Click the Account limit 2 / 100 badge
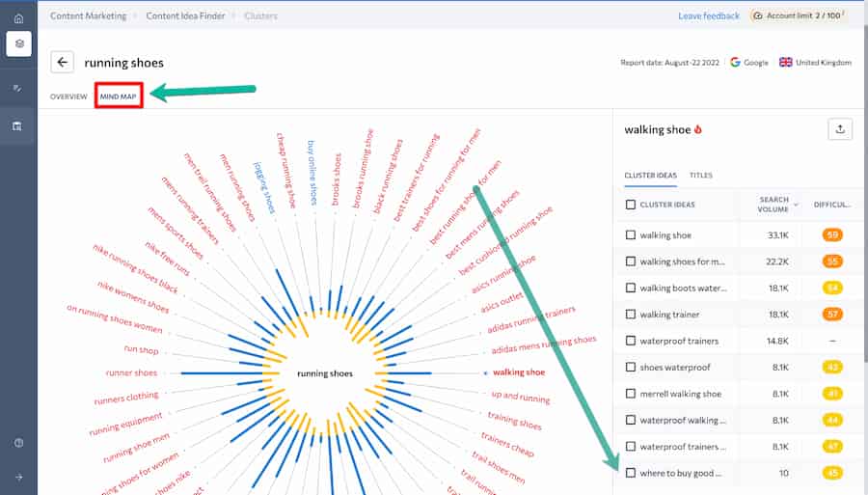This screenshot has height=495, width=868. [798, 15]
